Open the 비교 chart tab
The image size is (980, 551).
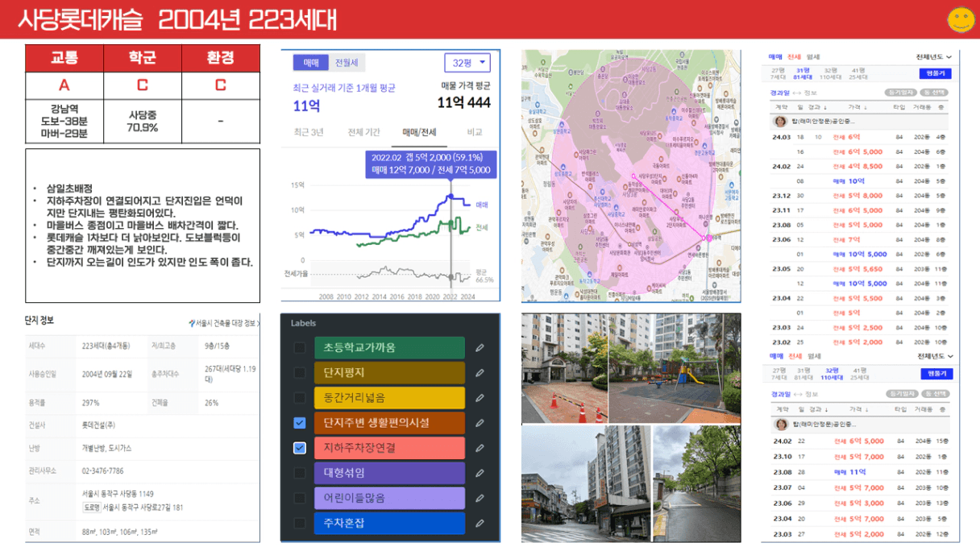pyautogui.click(x=475, y=132)
